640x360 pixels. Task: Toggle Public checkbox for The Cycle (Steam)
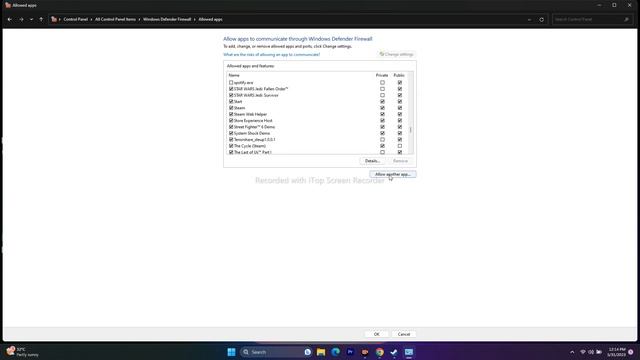point(400,146)
